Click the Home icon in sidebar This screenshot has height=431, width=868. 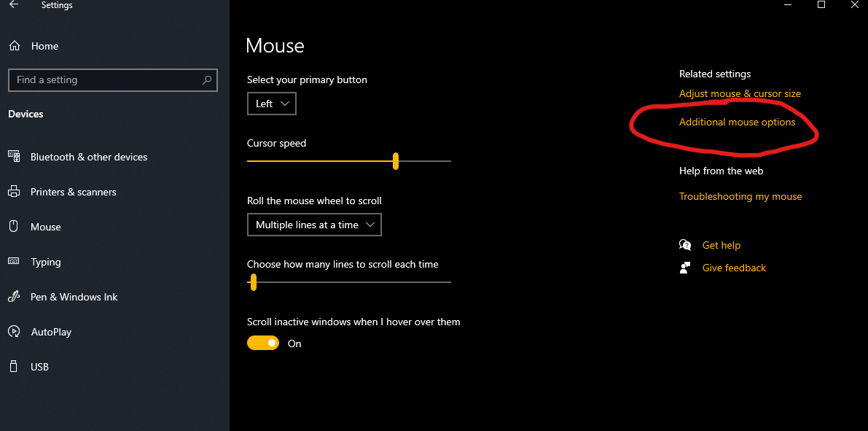tap(14, 46)
